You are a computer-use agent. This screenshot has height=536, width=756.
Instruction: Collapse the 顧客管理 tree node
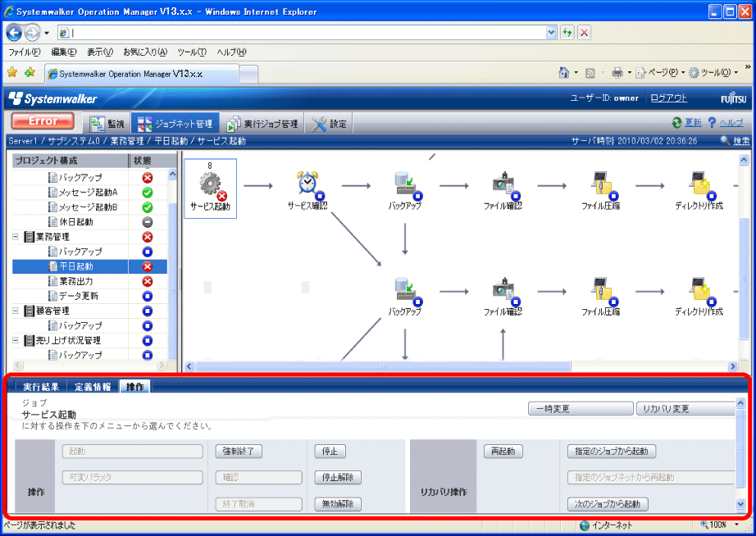click(16, 311)
